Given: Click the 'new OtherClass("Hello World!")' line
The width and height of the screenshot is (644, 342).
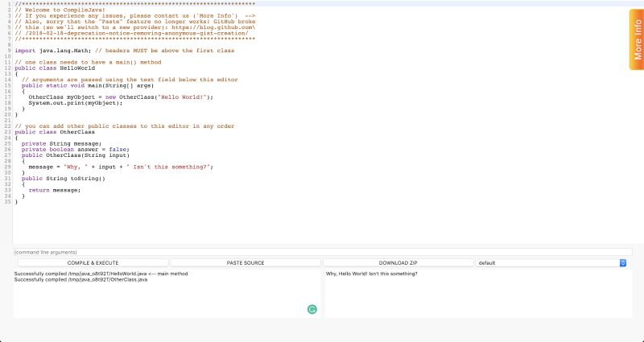Looking at the screenshot, I should click(x=121, y=97).
